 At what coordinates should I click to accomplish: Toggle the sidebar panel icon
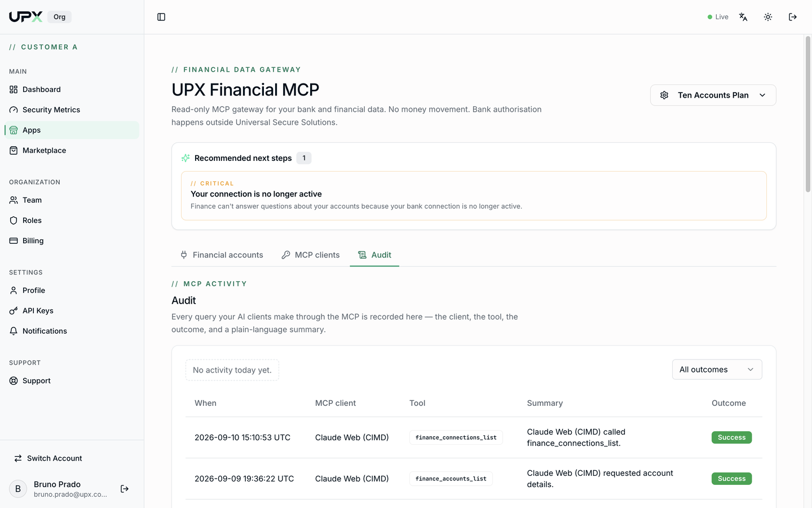click(161, 17)
